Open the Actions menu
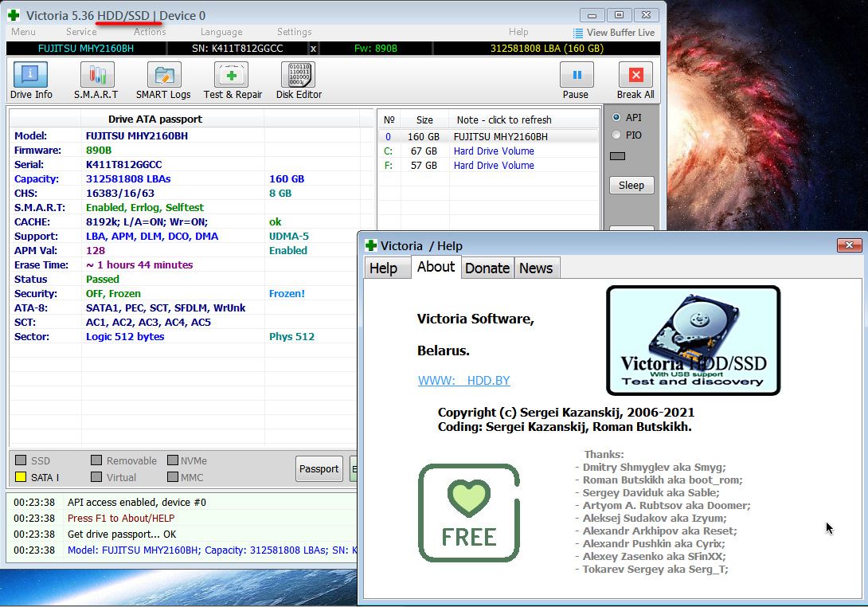This screenshot has width=868, height=607. [150, 32]
